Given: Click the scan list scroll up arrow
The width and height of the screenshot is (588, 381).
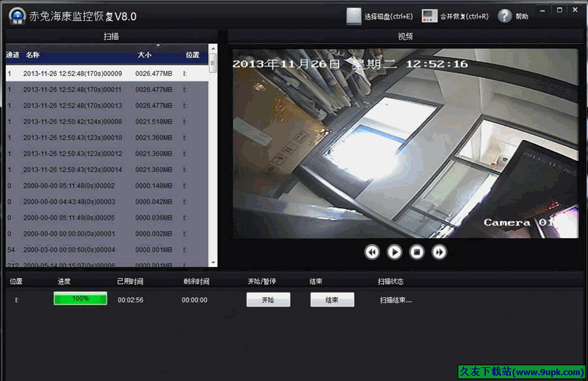Looking at the screenshot, I should [x=213, y=48].
